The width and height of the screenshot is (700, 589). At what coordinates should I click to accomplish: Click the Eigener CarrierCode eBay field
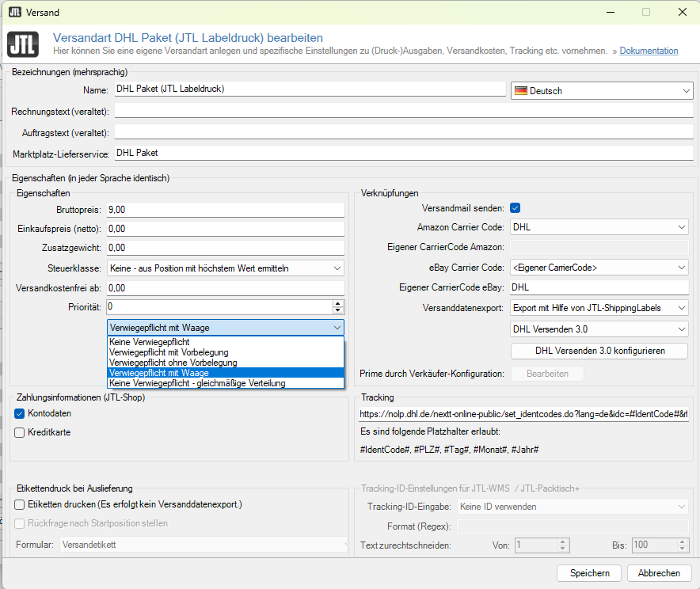pyautogui.click(x=599, y=287)
